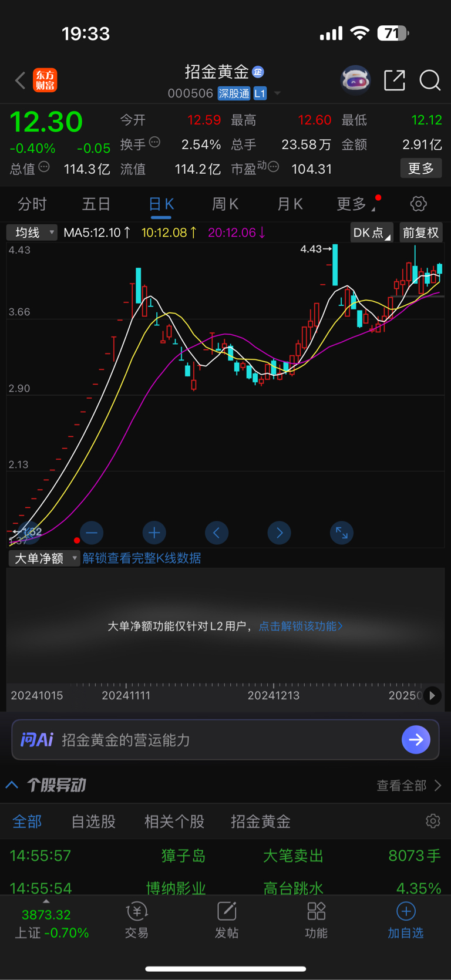This screenshot has width=451, height=980.
Task: Select 自选股 tab
Action: [93, 821]
